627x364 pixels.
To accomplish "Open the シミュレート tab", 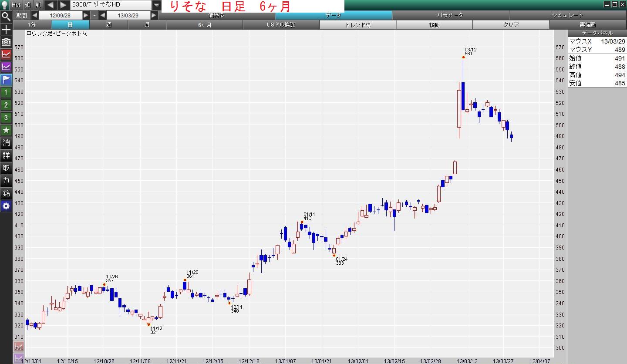I will tap(568, 15).
